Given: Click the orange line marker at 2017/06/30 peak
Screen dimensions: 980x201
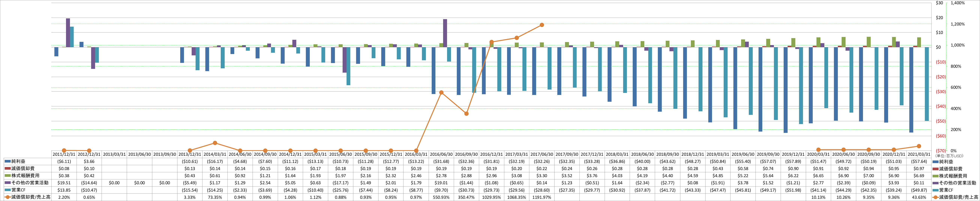Looking at the screenshot, I should click(x=542, y=25).
